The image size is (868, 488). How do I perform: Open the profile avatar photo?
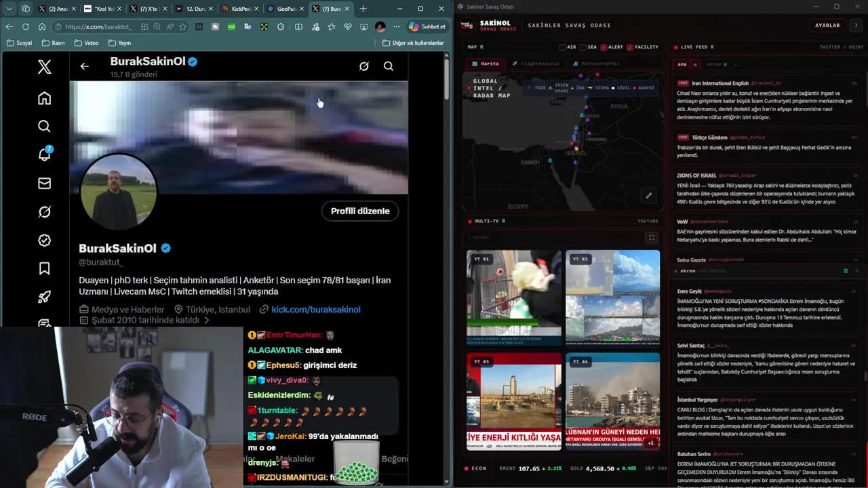pyautogui.click(x=119, y=192)
